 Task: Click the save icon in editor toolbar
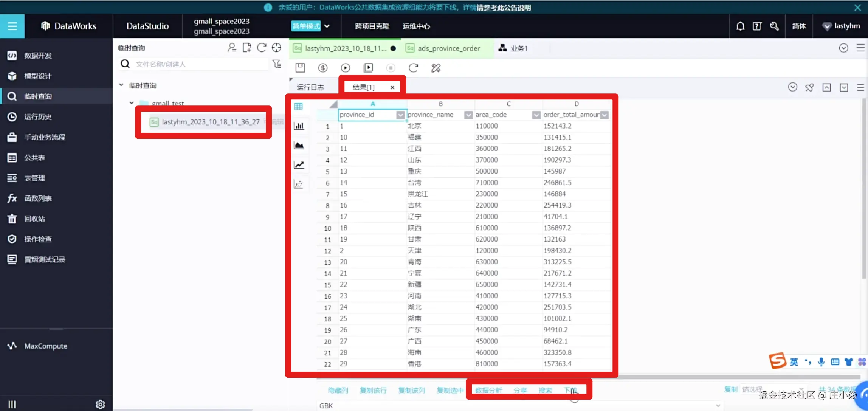tap(300, 68)
